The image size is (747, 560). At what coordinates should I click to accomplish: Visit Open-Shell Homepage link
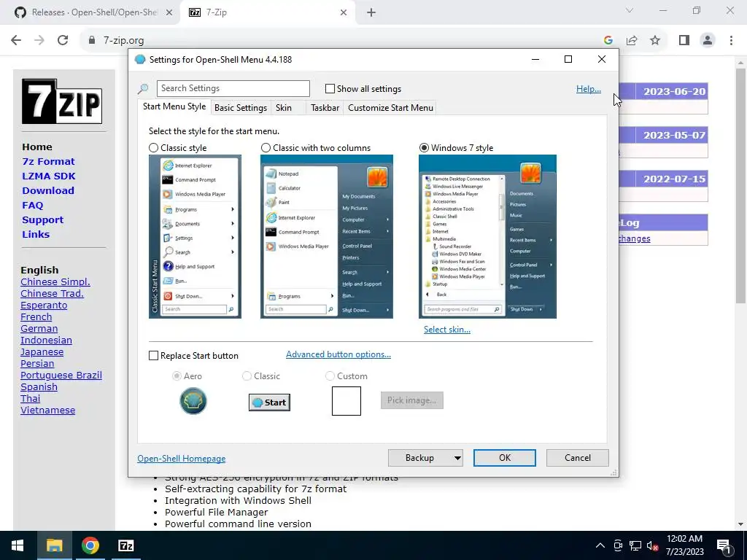click(182, 459)
